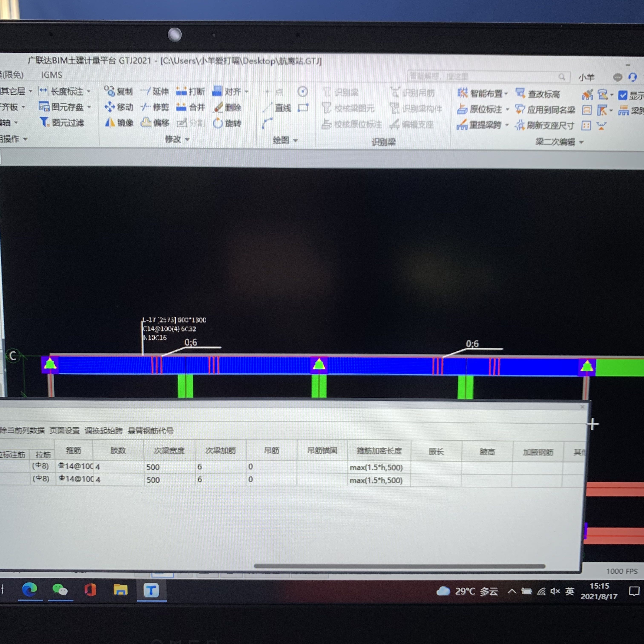This screenshot has height=644, width=644.
Task: Select the rectangle drawing tool icon
Action: [303, 108]
